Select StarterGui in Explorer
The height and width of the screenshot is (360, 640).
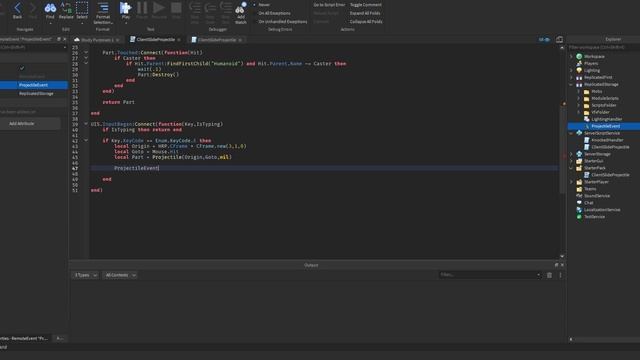click(x=593, y=161)
